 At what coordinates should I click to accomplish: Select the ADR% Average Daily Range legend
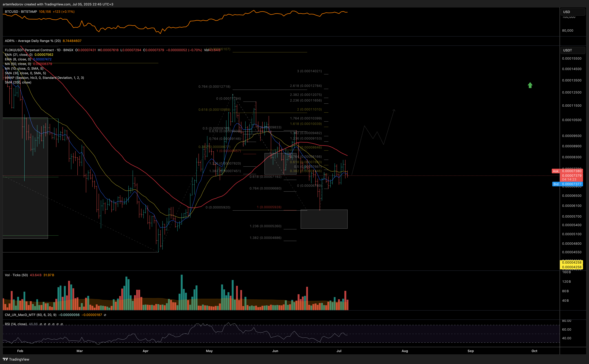coord(33,41)
